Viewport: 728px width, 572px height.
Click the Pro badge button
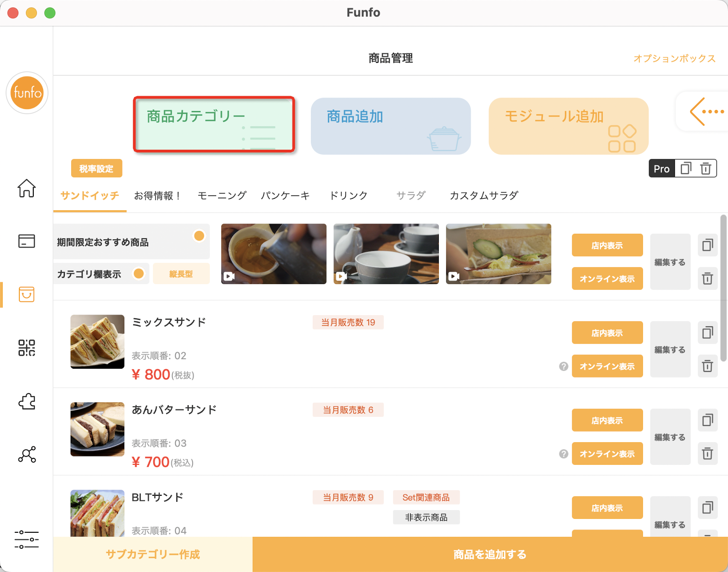click(x=661, y=169)
